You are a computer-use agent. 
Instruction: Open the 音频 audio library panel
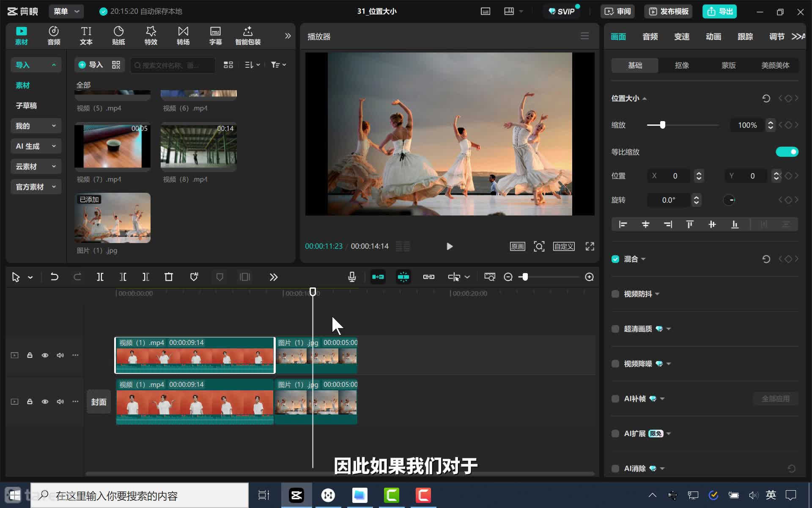click(x=54, y=36)
